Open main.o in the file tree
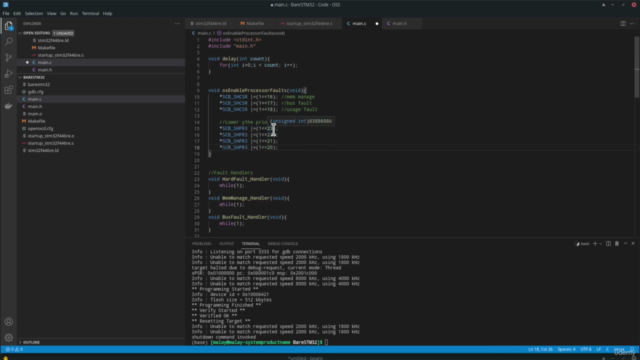640x360 pixels. click(x=35, y=114)
